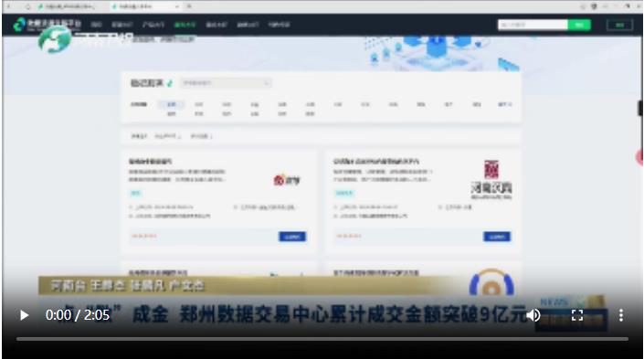
Task: Click blue button on 河南汉典 product card
Action: point(497,237)
